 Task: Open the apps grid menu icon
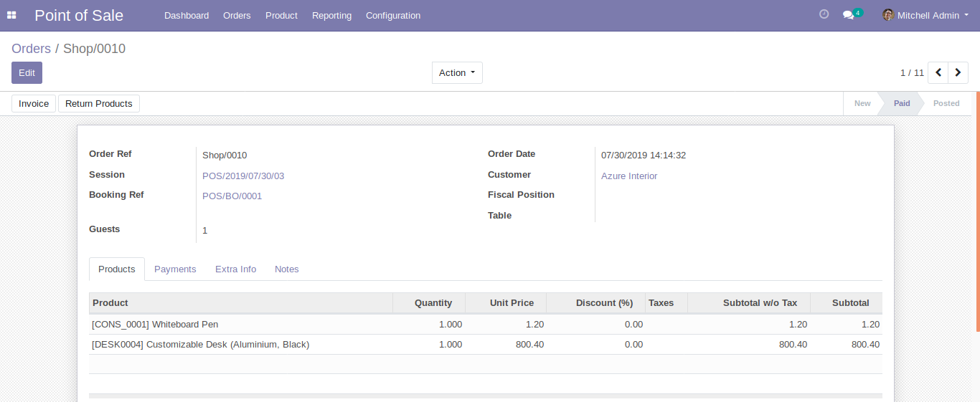pyautogui.click(x=11, y=15)
